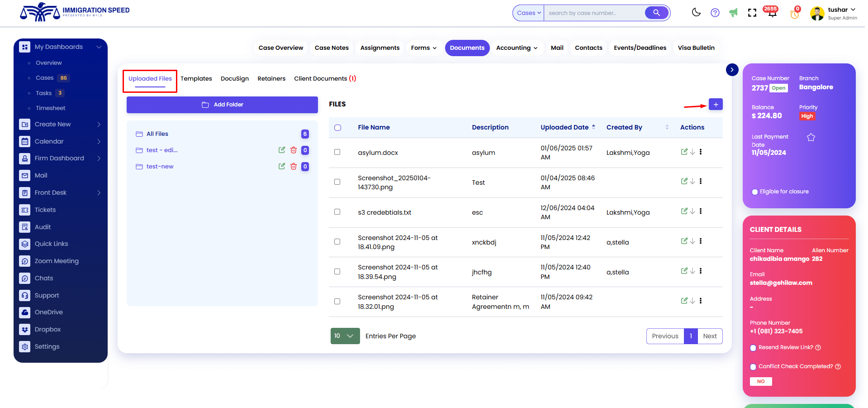The image size is (868, 408).
Task: Expand the Forms dropdown menu
Action: pos(423,48)
